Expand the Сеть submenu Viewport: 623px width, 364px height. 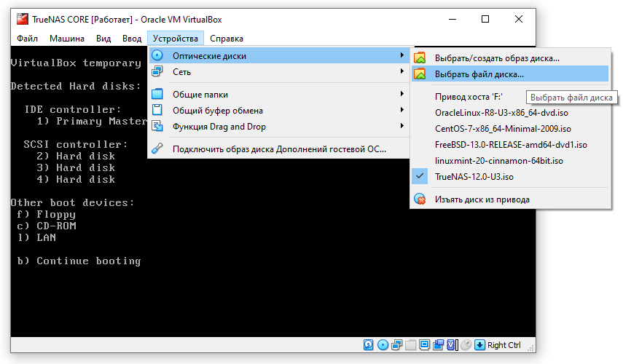tap(279, 72)
